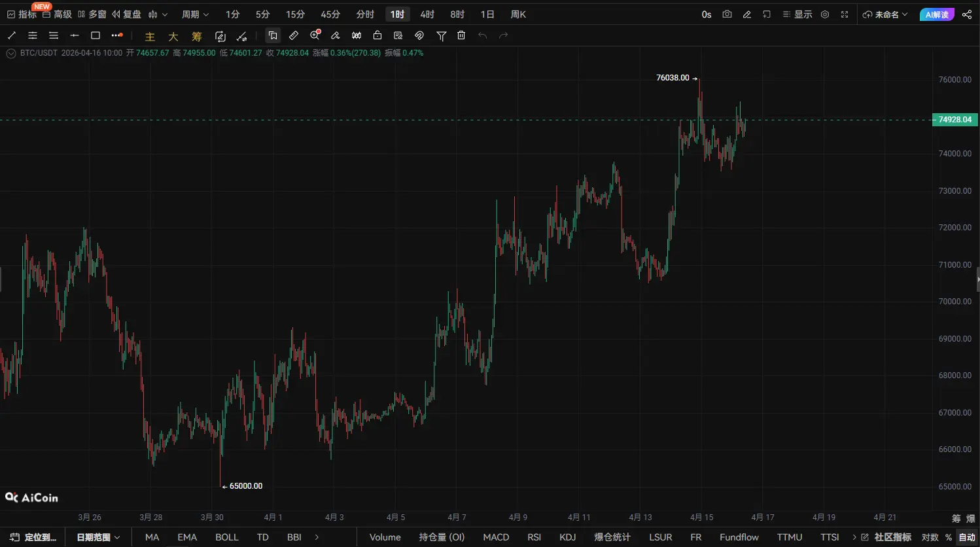Image resolution: width=980 pixels, height=547 pixels.
Task: Click the 筹 chip distribution toolbar icon
Action: (x=197, y=37)
